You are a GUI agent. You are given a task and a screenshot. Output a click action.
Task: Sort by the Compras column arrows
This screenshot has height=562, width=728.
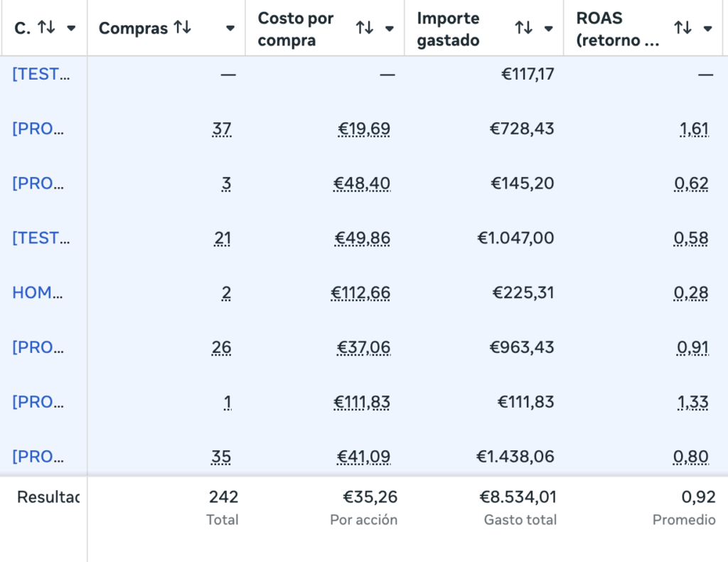point(183,28)
